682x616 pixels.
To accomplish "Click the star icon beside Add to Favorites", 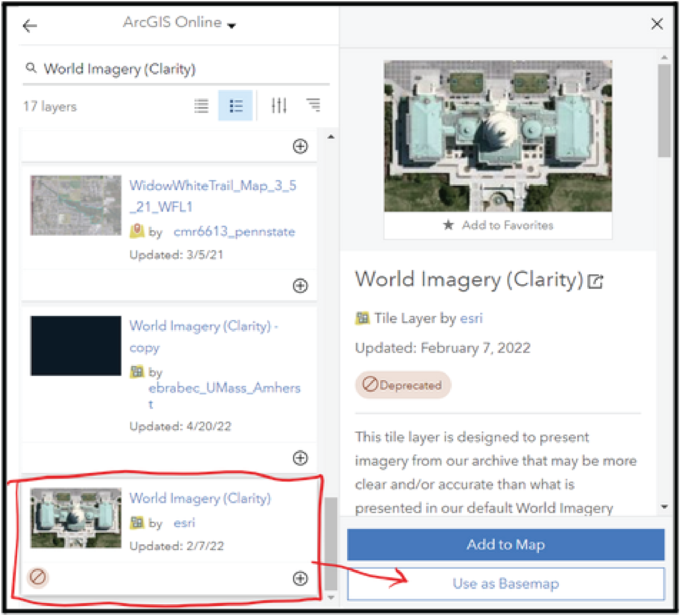I will pyautogui.click(x=448, y=225).
